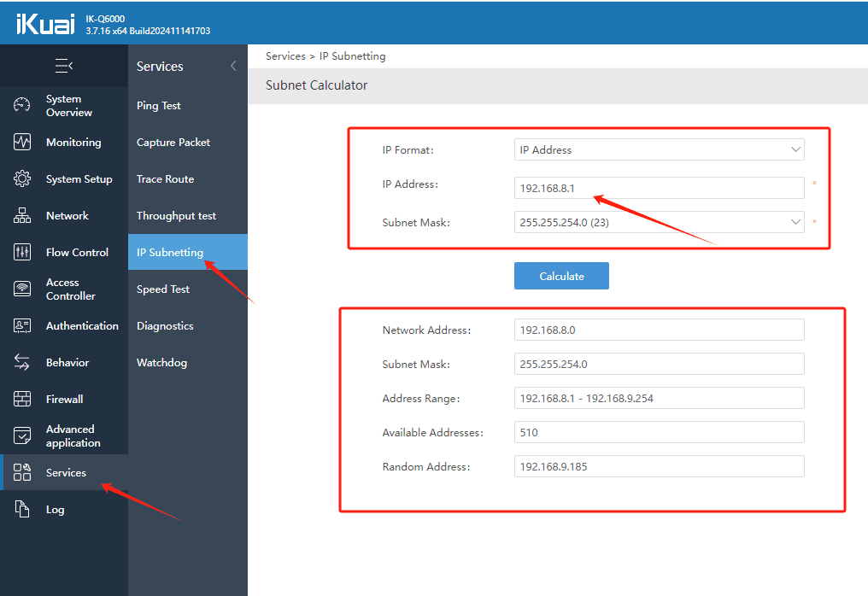Image resolution: width=868 pixels, height=596 pixels.
Task: Click the Log documents icon
Action: pyautogui.click(x=22, y=509)
